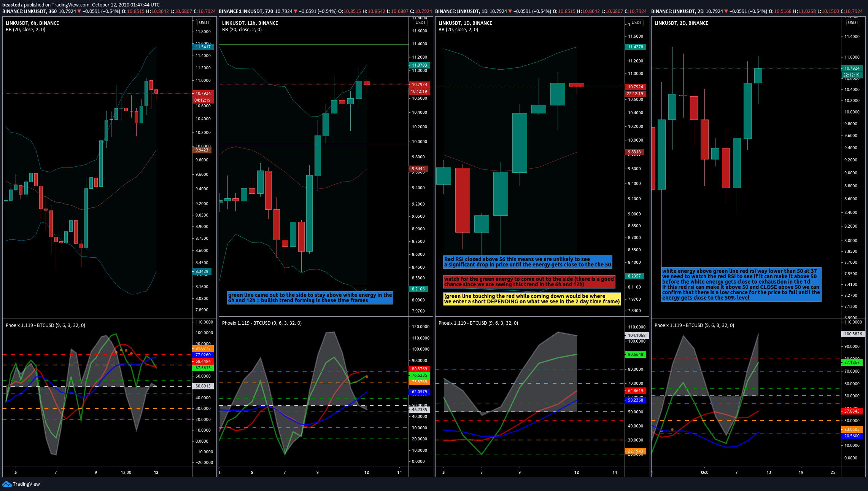Click the 10:12:19 countdown tag on 12h chart
Image resolution: width=868 pixels, height=491 pixels.
click(x=420, y=91)
